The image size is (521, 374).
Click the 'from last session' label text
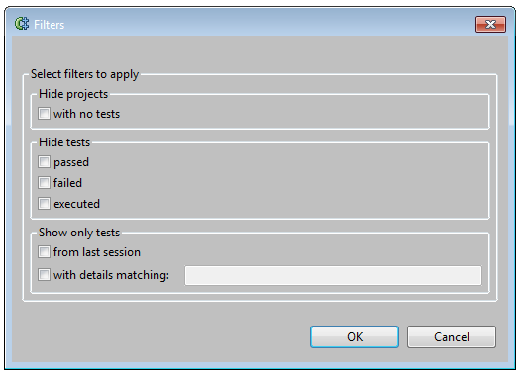97,252
